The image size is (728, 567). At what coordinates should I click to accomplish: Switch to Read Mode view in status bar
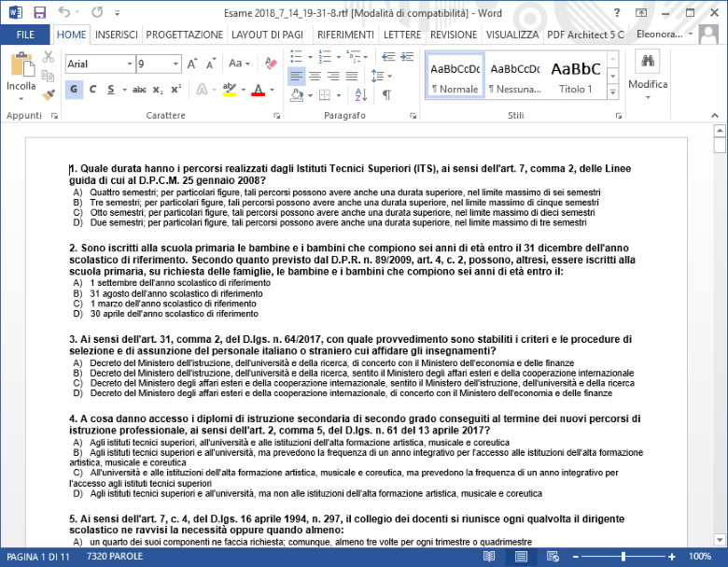[489, 557]
